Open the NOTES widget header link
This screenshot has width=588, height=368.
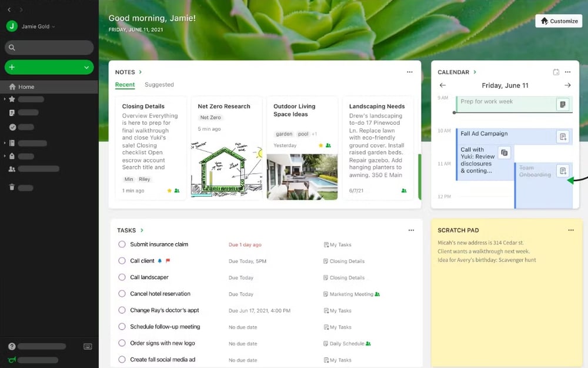[x=129, y=72]
